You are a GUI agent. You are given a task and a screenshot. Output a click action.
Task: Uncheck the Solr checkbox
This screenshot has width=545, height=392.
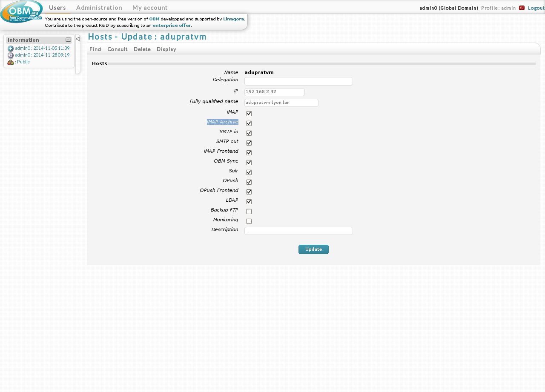tap(249, 172)
